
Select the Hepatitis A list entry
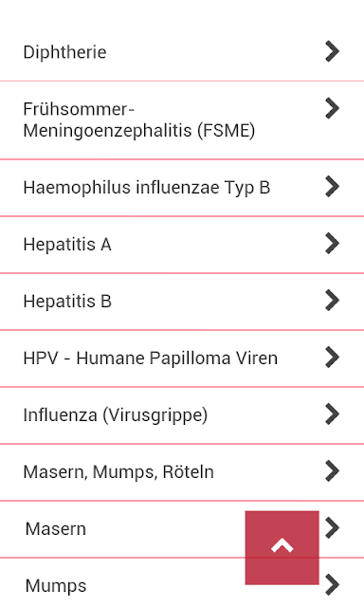182,245
